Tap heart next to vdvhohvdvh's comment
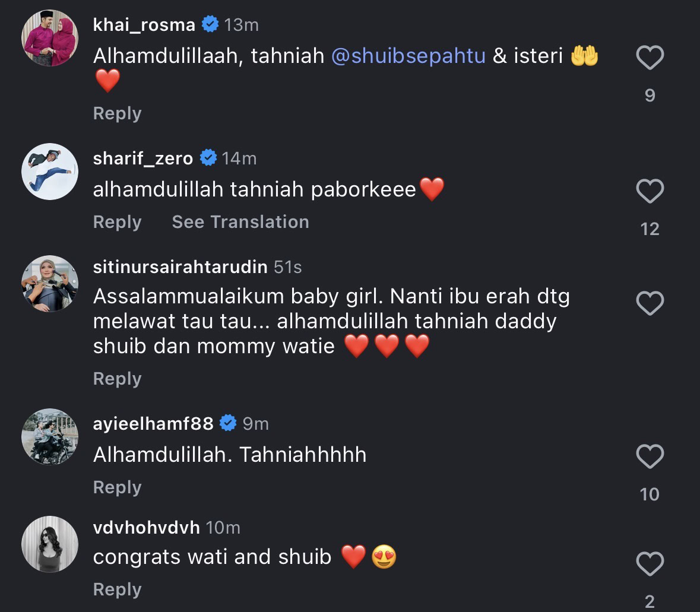Viewport: 700px width, 612px height. (x=650, y=563)
